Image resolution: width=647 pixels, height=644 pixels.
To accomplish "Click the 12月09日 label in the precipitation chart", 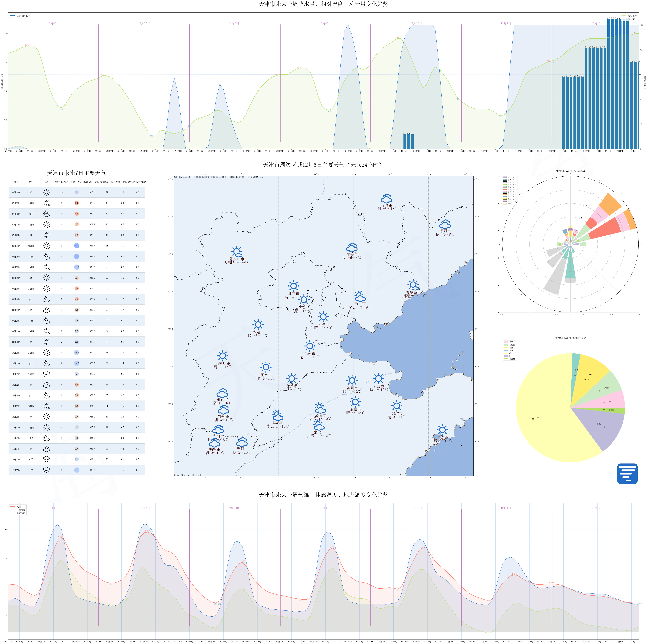I will pyautogui.click(x=325, y=23).
